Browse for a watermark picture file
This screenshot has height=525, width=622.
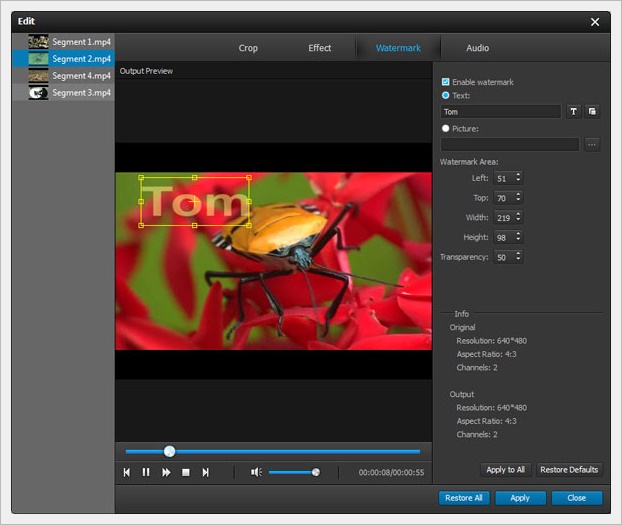592,144
